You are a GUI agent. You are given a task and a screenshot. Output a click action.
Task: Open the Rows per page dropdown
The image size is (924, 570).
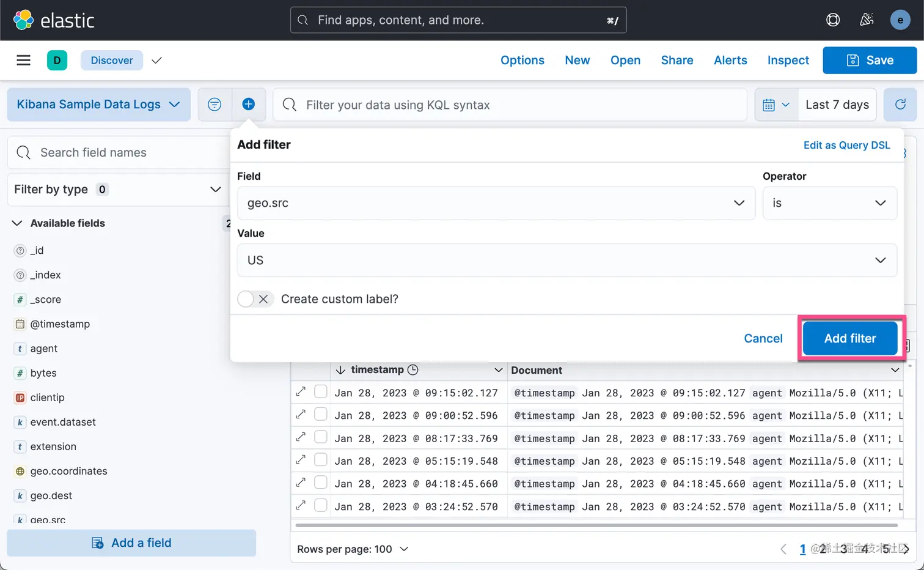tap(353, 549)
